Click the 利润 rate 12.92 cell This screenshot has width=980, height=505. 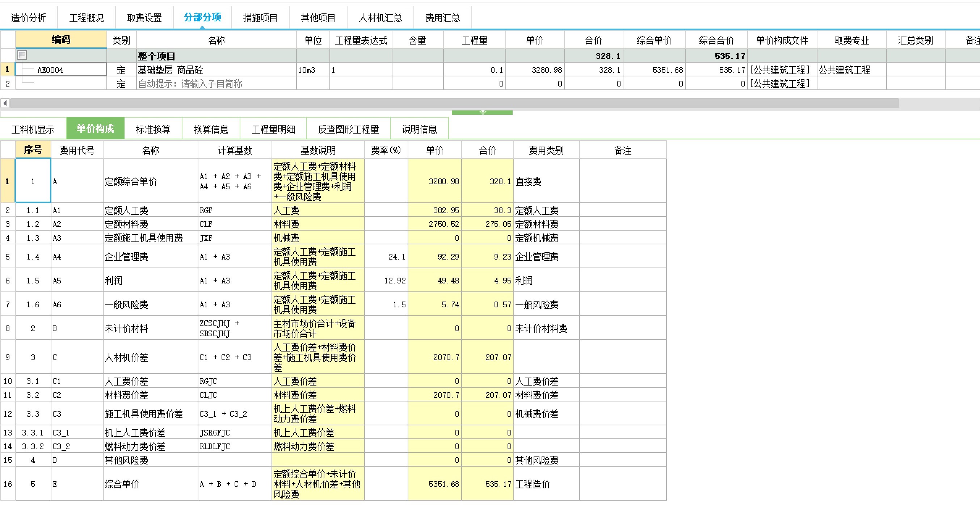386,281
